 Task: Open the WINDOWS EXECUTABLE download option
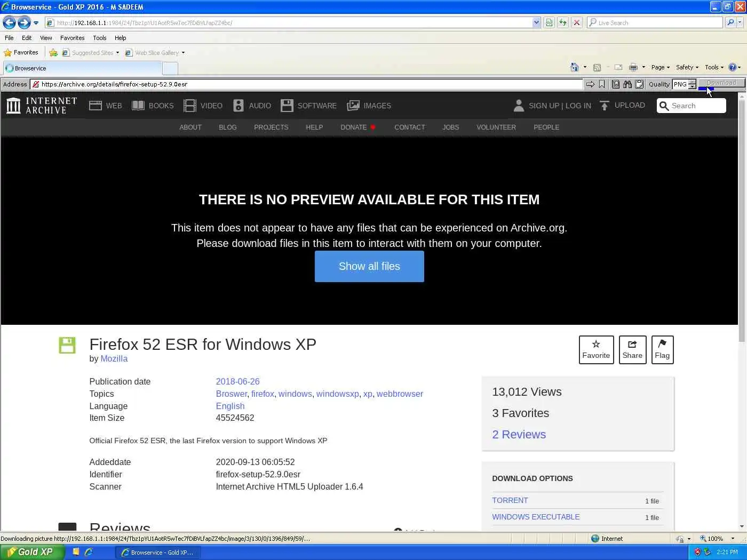[536, 517]
